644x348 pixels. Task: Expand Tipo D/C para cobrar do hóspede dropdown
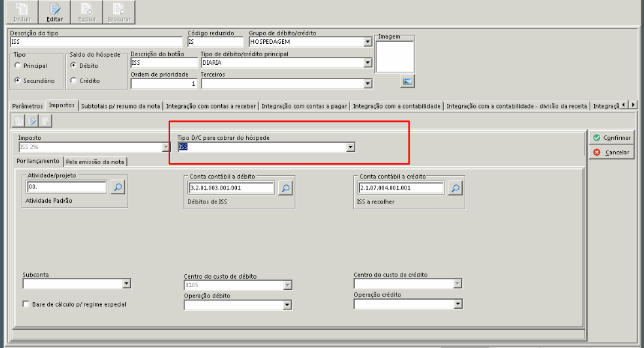pos(350,147)
